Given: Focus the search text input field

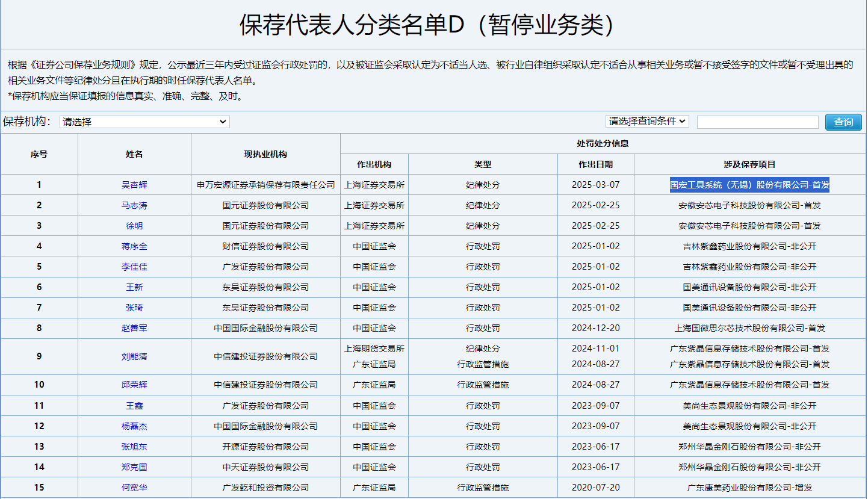Looking at the screenshot, I should [757, 122].
